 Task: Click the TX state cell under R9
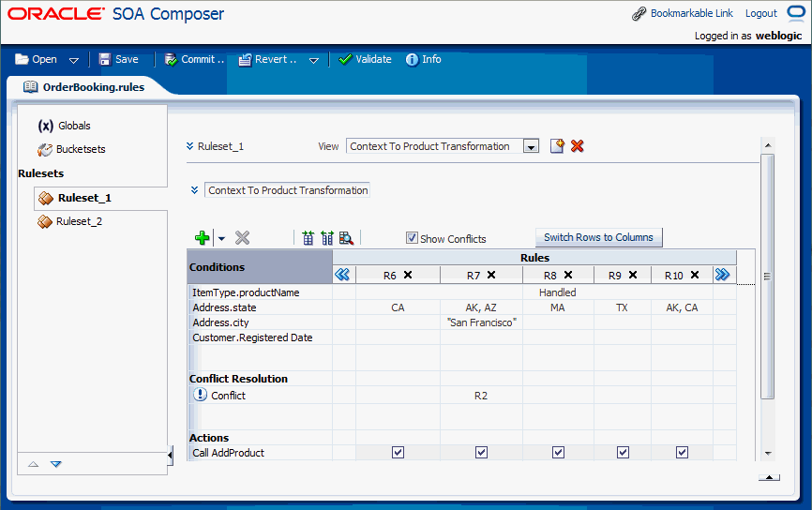pyautogui.click(x=622, y=307)
